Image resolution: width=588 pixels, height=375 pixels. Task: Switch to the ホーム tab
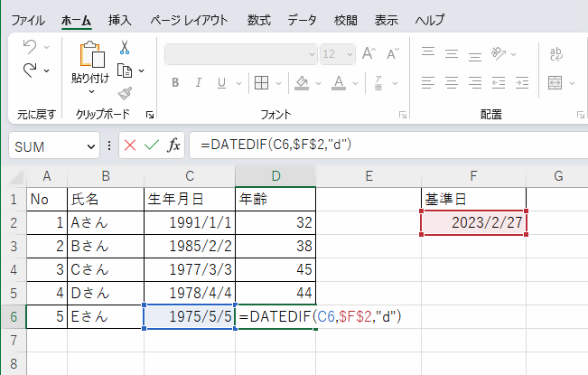pyautogui.click(x=76, y=20)
